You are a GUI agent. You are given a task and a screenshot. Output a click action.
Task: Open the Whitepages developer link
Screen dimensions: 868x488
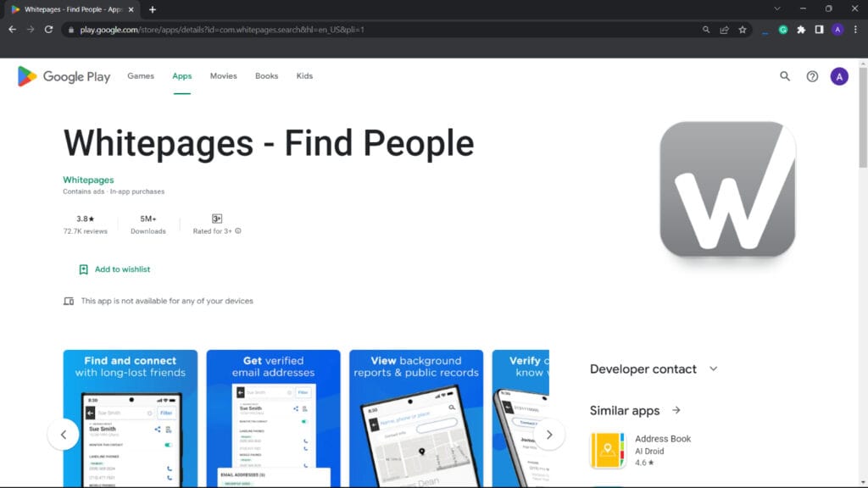(88, 180)
